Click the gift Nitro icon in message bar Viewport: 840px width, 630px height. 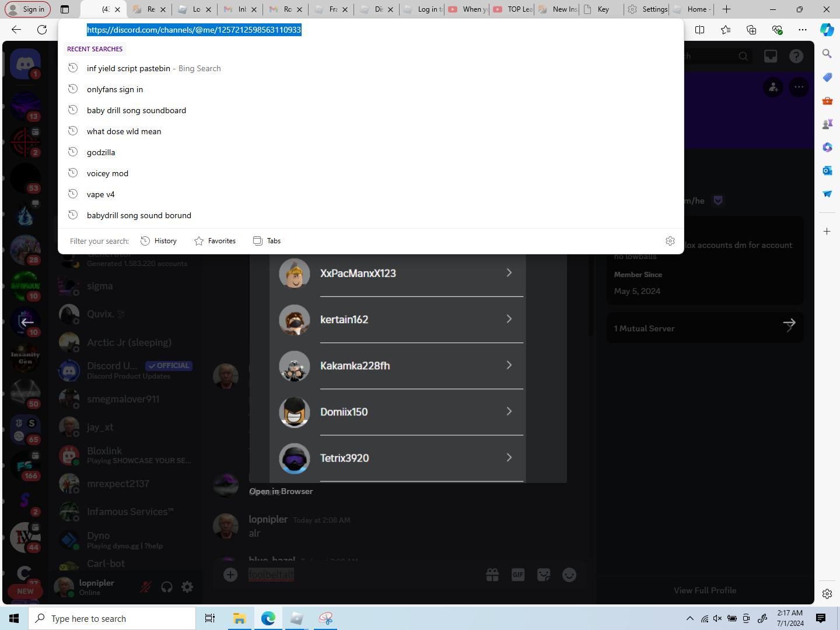click(x=492, y=575)
